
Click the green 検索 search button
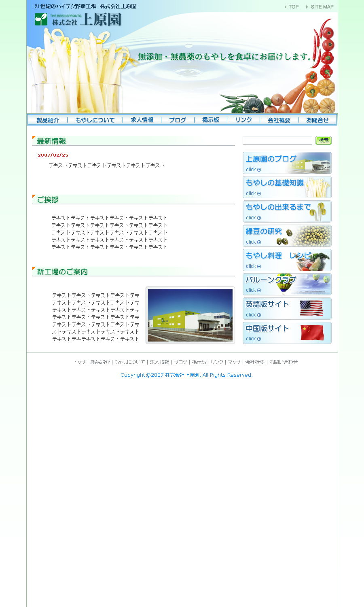324,140
